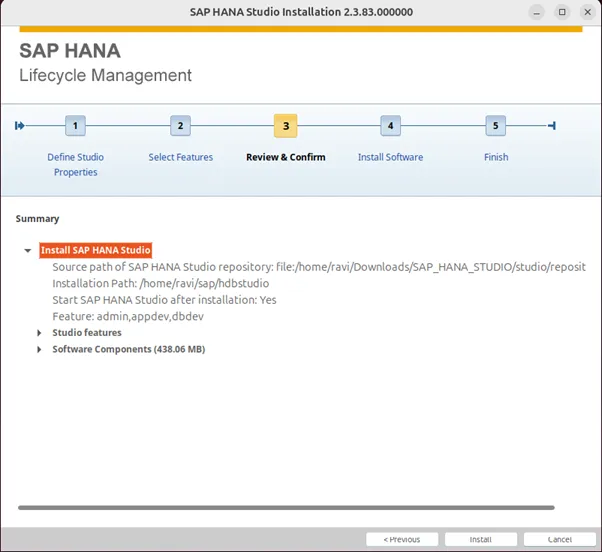Image resolution: width=602 pixels, height=552 pixels.
Task: Click the wizard end marker icon
Action: pyautogui.click(x=552, y=126)
